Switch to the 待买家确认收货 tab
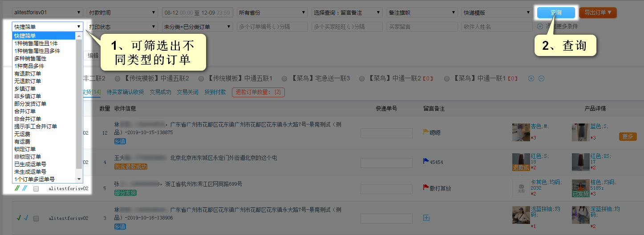 (125, 92)
